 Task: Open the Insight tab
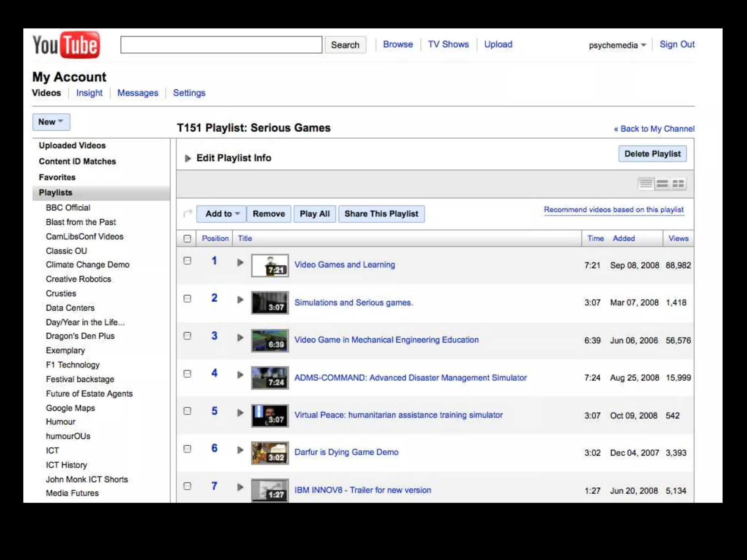pos(89,93)
